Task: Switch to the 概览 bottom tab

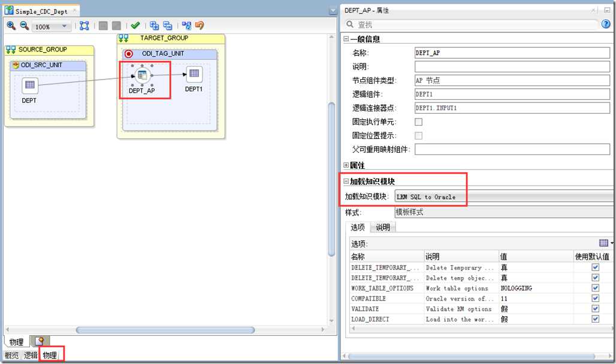Action: pyautogui.click(x=12, y=356)
